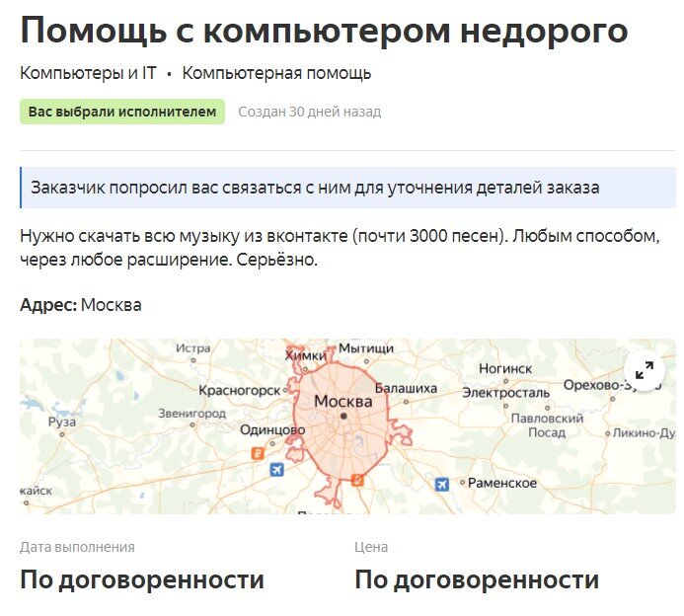Click the Истра label on map
Viewport: 684px width, 616px height.
click(193, 348)
